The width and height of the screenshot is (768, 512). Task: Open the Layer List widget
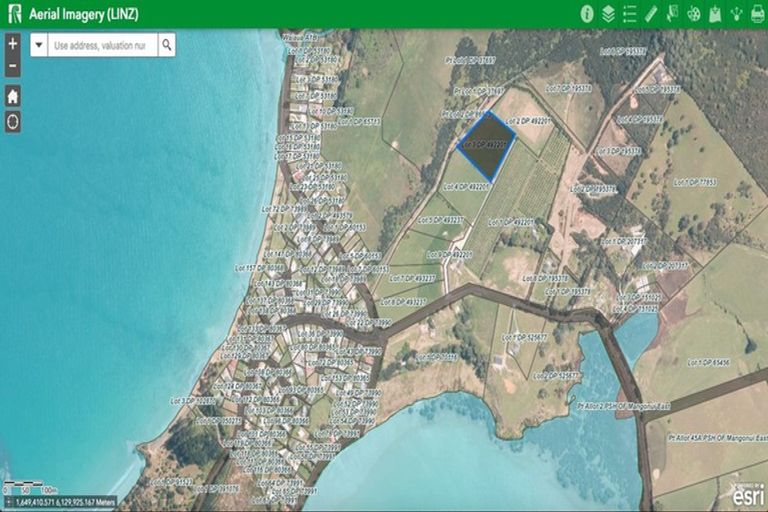click(x=609, y=14)
